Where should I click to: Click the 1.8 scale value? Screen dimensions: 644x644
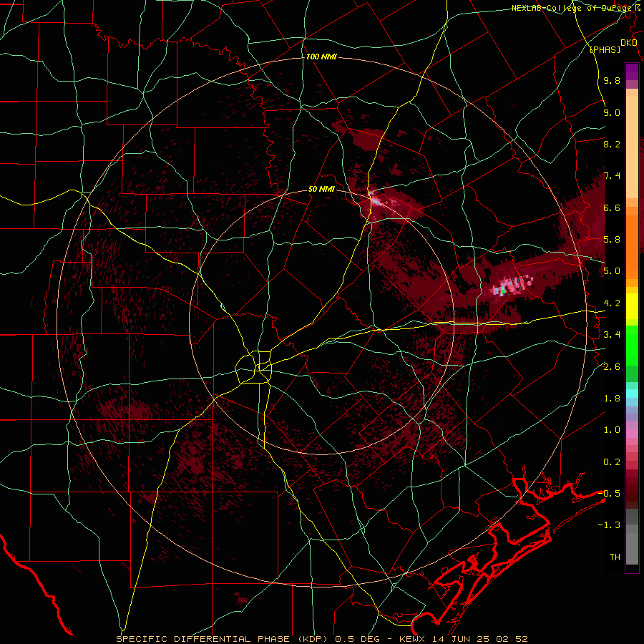612,399
